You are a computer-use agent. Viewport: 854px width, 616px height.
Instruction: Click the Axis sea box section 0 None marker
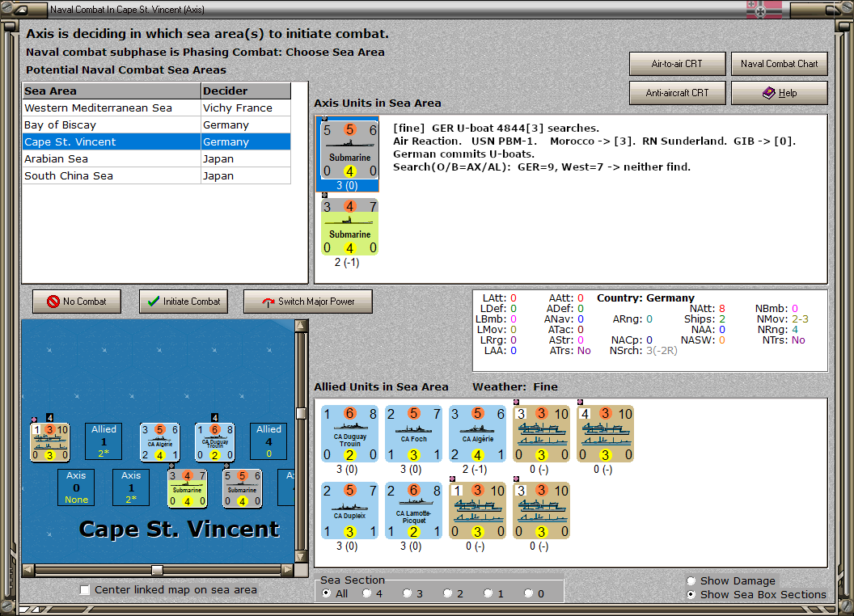click(x=76, y=487)
